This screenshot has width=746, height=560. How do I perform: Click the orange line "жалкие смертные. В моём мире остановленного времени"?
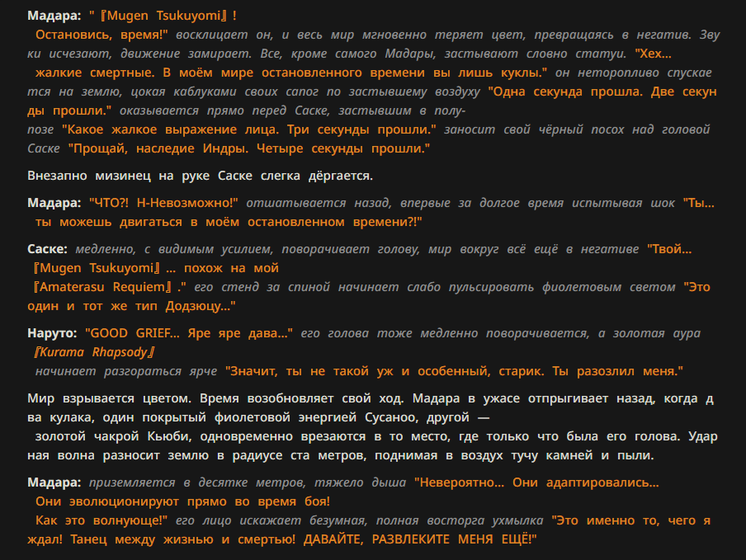(x=229, y=73)
